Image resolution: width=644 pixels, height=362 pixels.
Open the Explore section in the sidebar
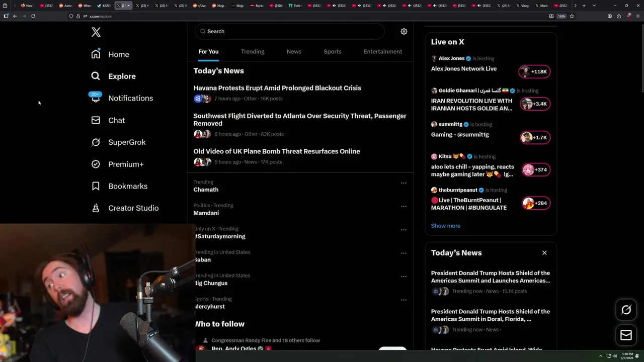click(113, 76)
